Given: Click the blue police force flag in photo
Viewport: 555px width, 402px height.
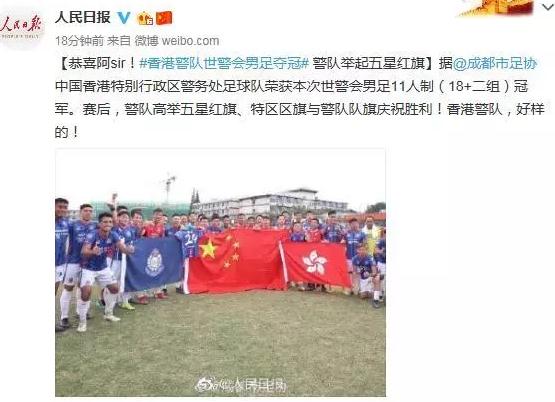Looking at the screenshot, I should point(153,264).
